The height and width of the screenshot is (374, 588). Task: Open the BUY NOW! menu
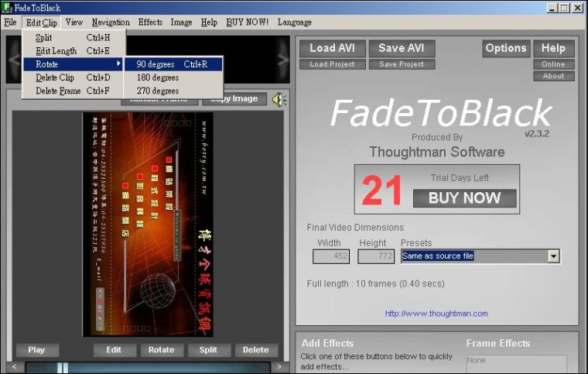(247, 22)
